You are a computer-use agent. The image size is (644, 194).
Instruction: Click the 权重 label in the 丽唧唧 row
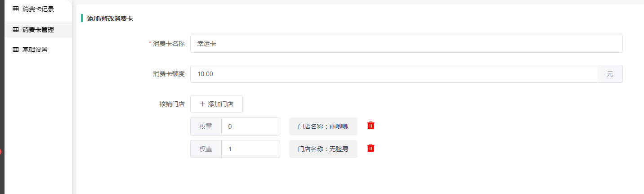pos(206,126)
